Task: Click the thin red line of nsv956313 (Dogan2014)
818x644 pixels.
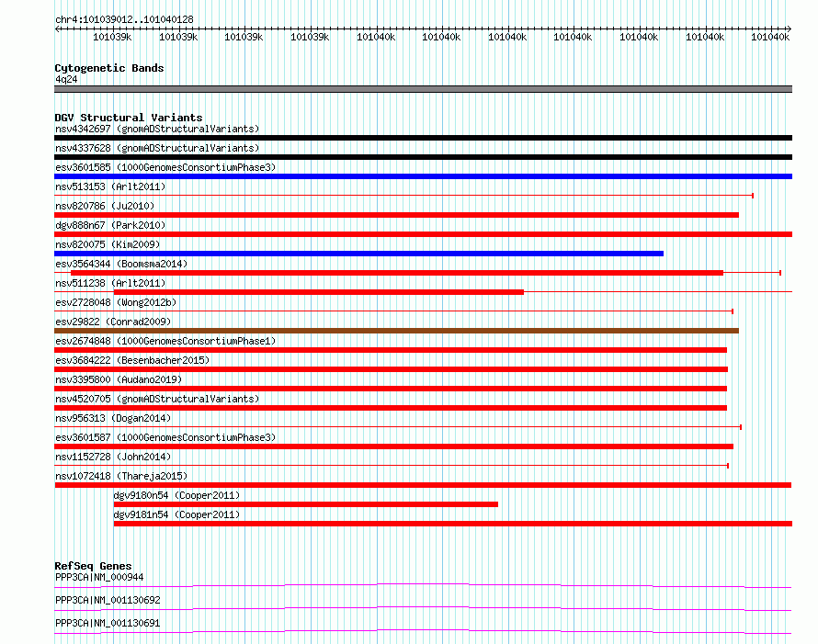Action: point(398,427)
